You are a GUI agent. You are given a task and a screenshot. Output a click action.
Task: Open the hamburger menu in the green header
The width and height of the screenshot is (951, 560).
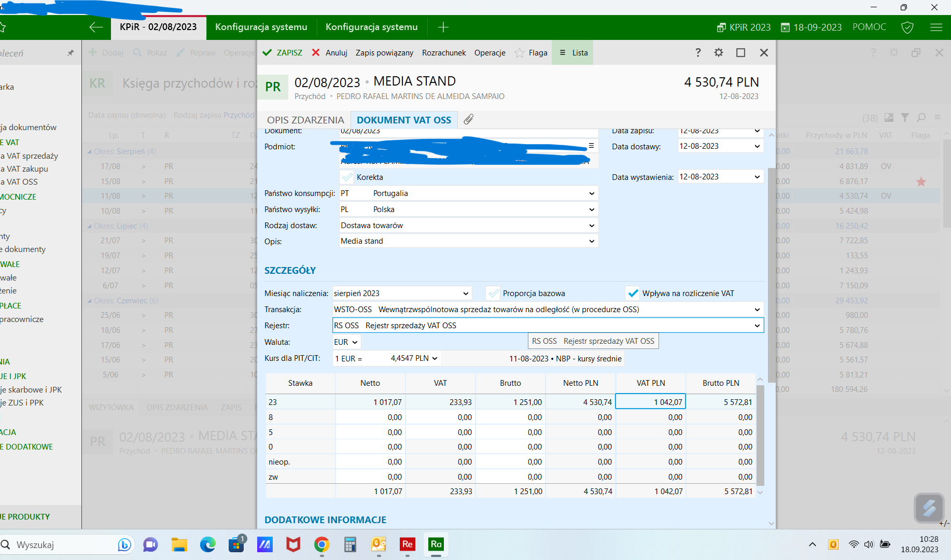(x=936, y=27)
